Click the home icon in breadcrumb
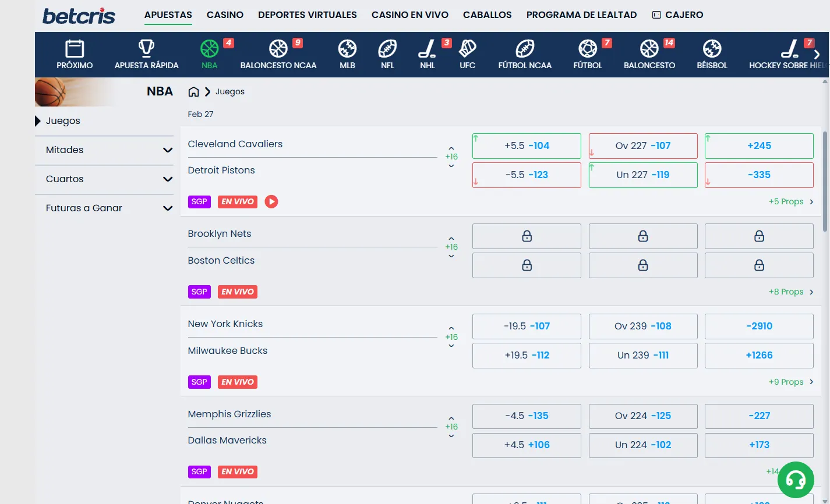The image size is (830, 504). pyautogui.click(x=193, y=92)
